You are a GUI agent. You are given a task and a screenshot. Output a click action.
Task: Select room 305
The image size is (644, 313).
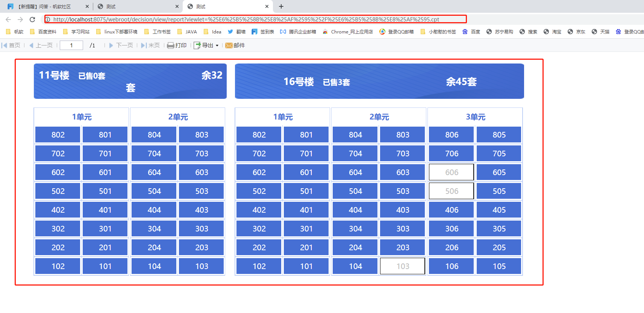click(499, 229)
